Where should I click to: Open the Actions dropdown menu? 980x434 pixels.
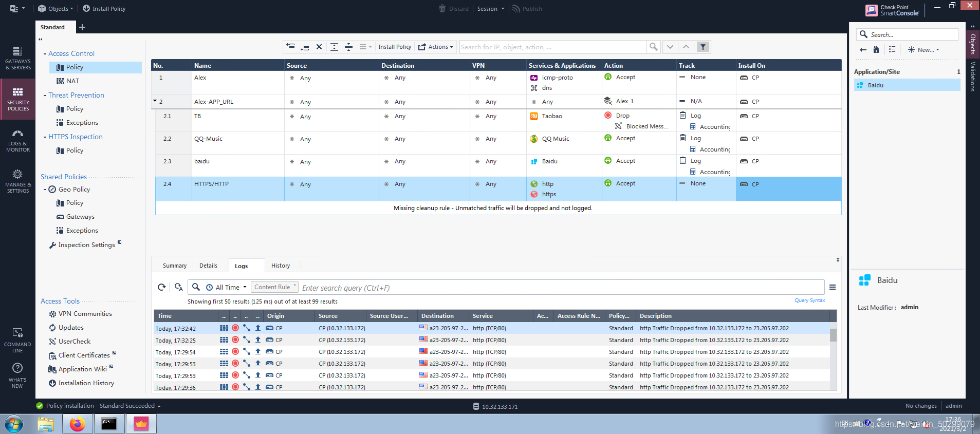click(436, 47)
